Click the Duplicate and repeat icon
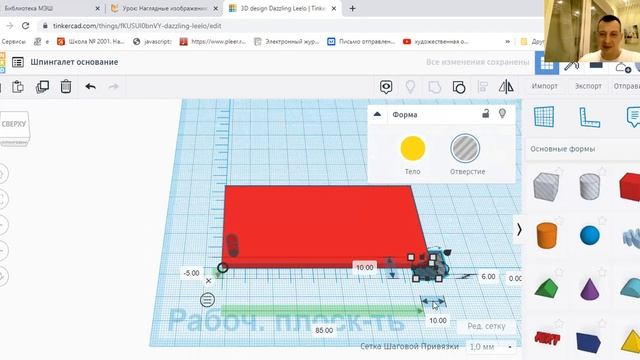 click(x=42, y=87)
